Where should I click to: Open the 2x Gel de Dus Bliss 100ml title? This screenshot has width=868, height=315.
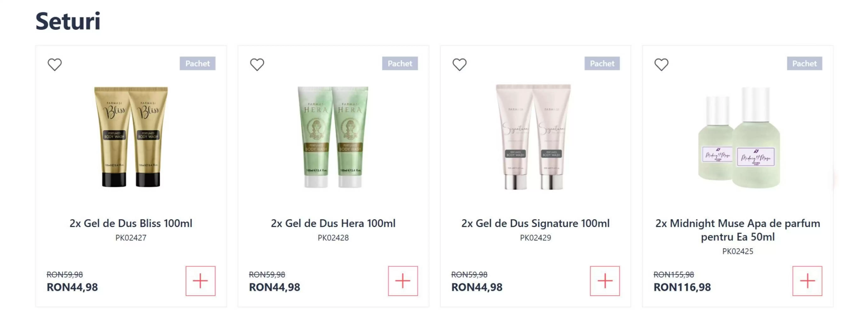point(131,223)
